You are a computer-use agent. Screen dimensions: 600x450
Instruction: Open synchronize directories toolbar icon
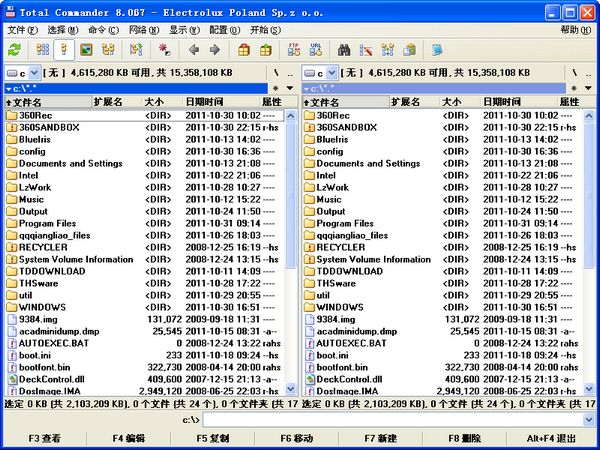coord(388,50)
